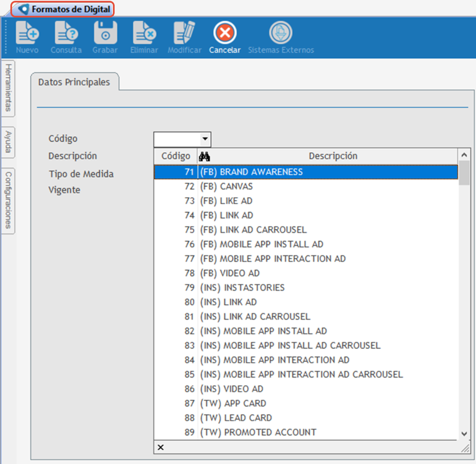Viewport: 476px width, 464px height.
Task: Select row 72 (FB) CANVAS
Action: [x=306, y=186]
